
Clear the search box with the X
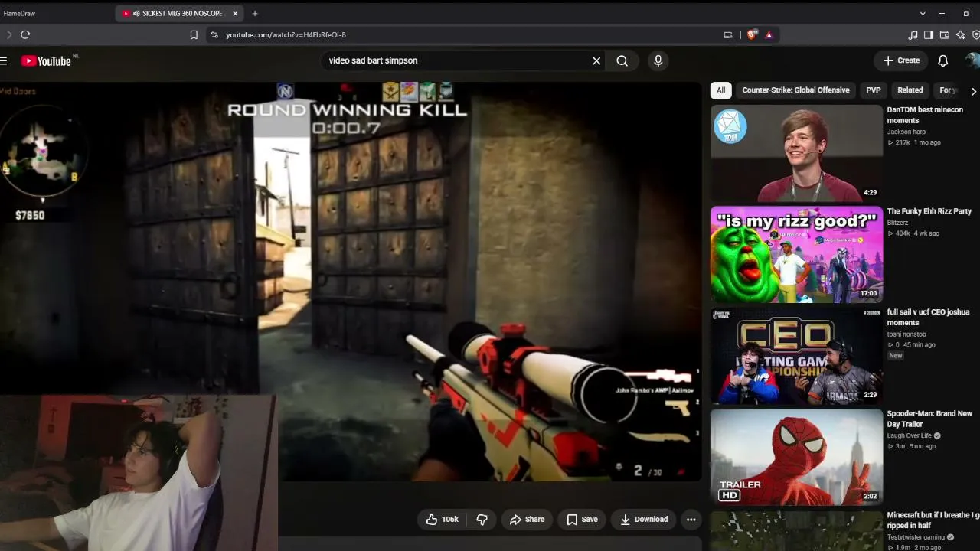(596, 60)
